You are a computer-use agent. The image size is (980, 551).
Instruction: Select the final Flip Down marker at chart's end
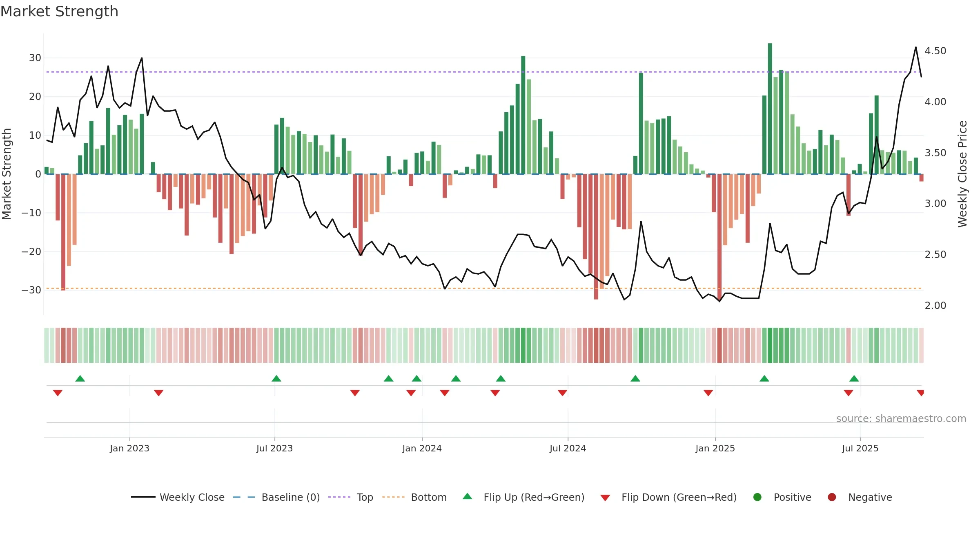[x=920, y=393]
